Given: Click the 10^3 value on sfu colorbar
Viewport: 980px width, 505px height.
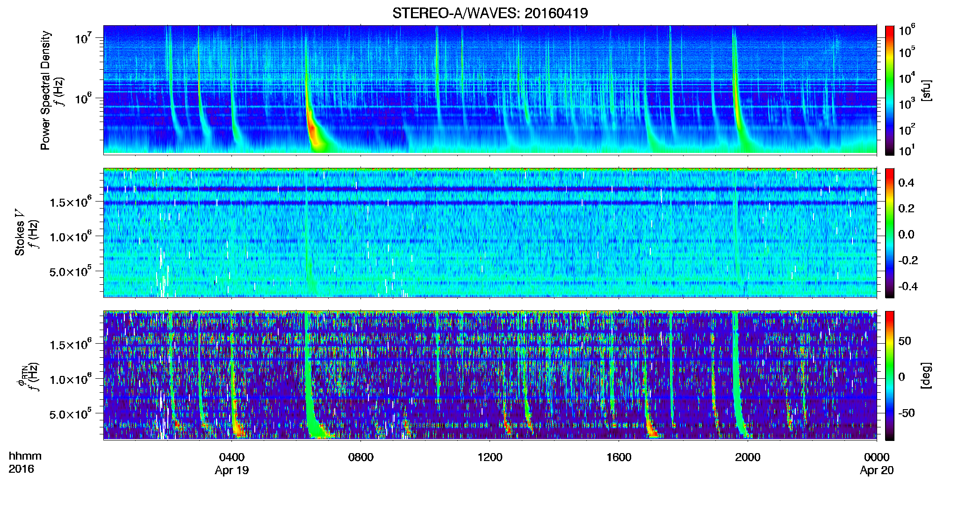Looking at the screenshot, I should point(908,103).
